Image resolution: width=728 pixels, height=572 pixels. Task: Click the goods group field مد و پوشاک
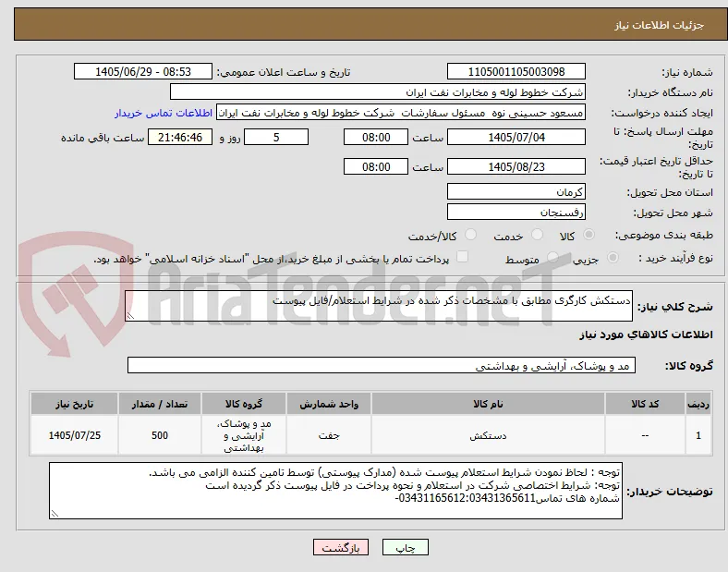(x=382, y=365)
